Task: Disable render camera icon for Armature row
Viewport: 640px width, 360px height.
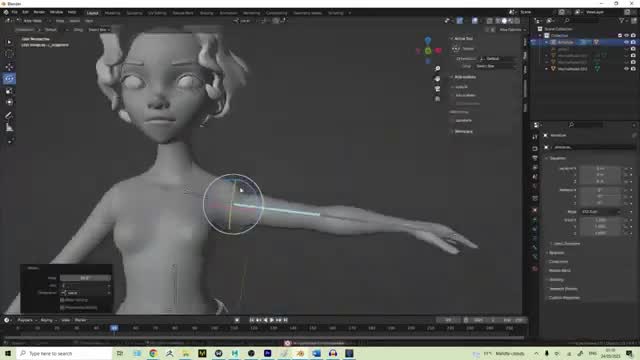Action: [633, 42]
